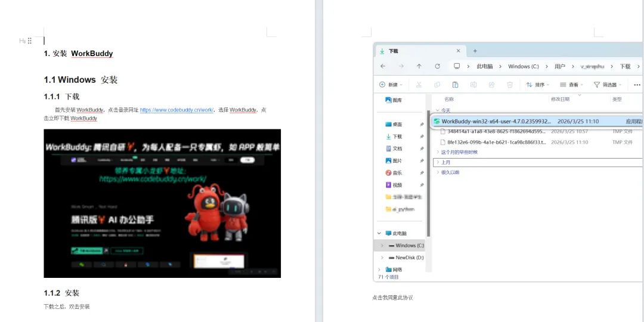Screen dimensions: 644x322
Task: Click the pin icon next to 文档
Action: coord(422,148)
